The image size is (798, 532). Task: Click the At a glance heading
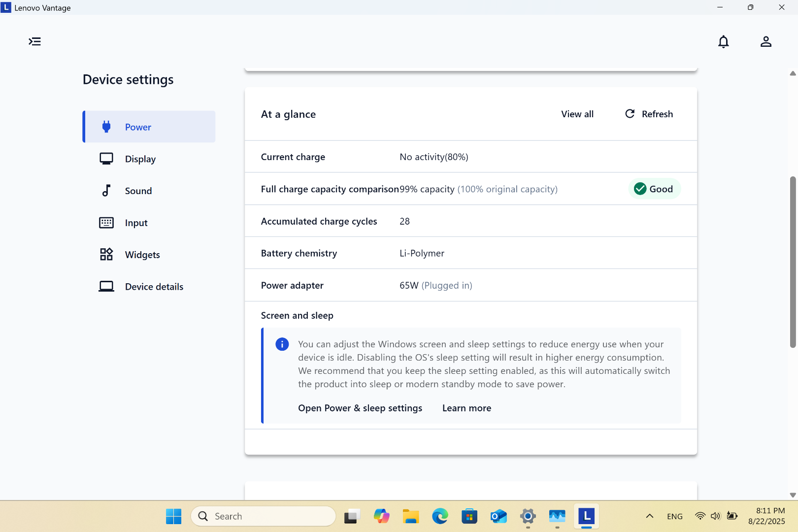pos(288,114)
